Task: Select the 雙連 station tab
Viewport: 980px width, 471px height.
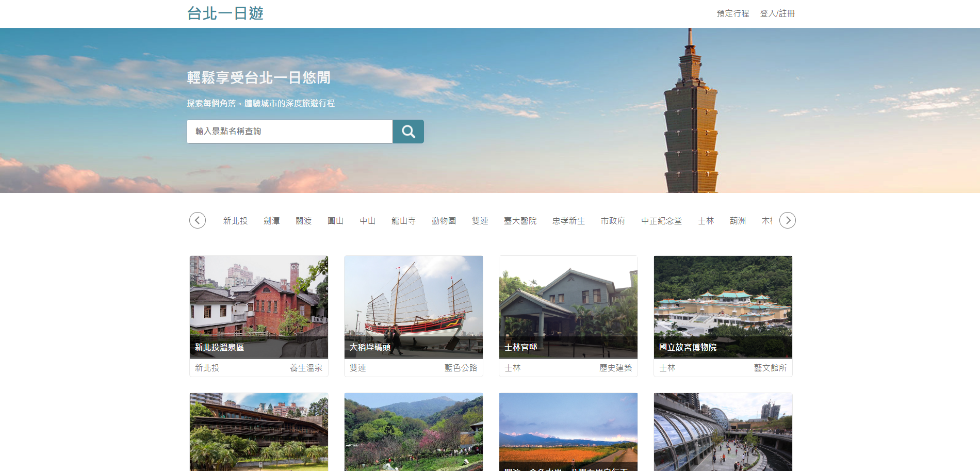Action: (480, 221)
